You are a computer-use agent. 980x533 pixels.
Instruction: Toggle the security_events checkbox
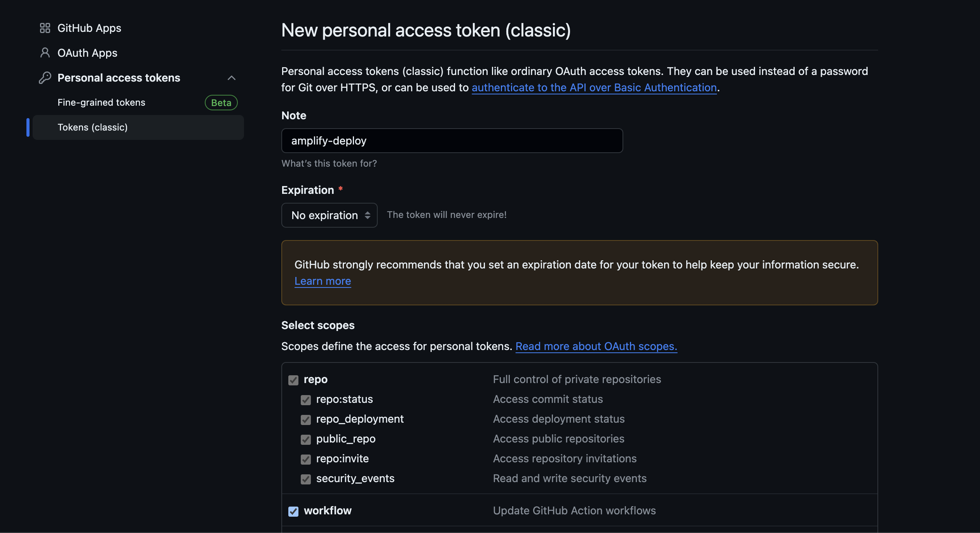306,479
